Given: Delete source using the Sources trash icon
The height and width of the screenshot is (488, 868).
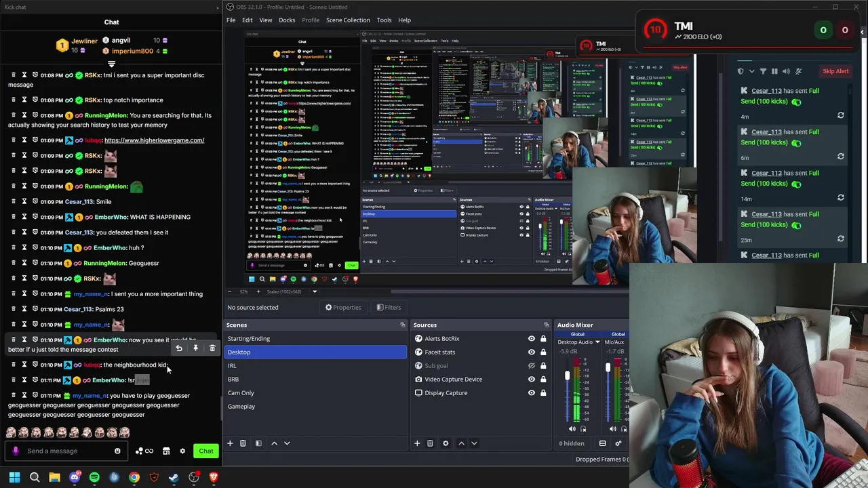Looking at the screenshot, I should [430, 443].
